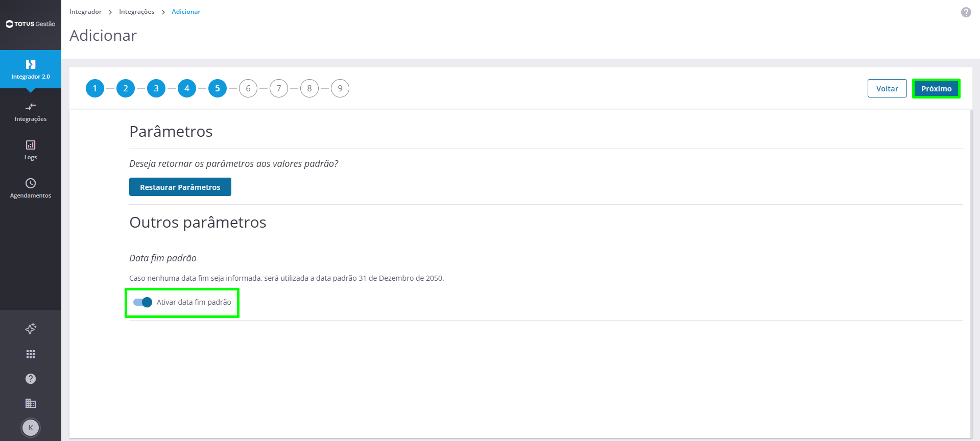
Task: Click the Adicionar breadcrumb
Action: [186, 12]
